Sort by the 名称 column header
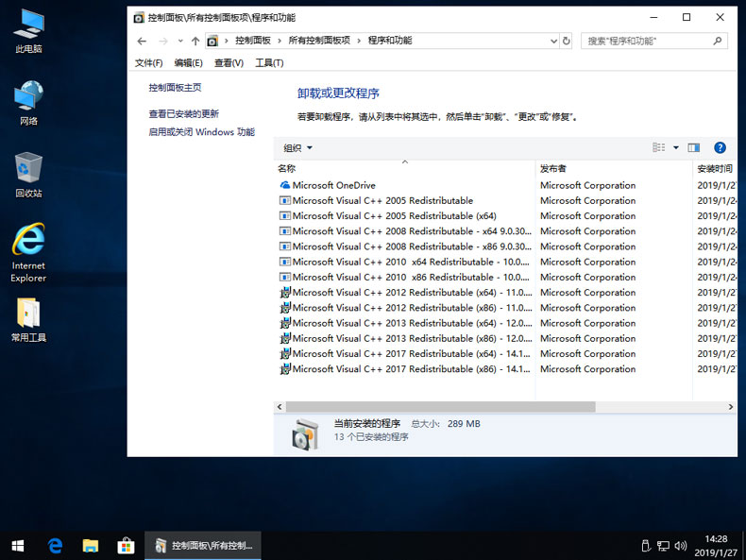The image size is (746, 560). click(404, 168)
